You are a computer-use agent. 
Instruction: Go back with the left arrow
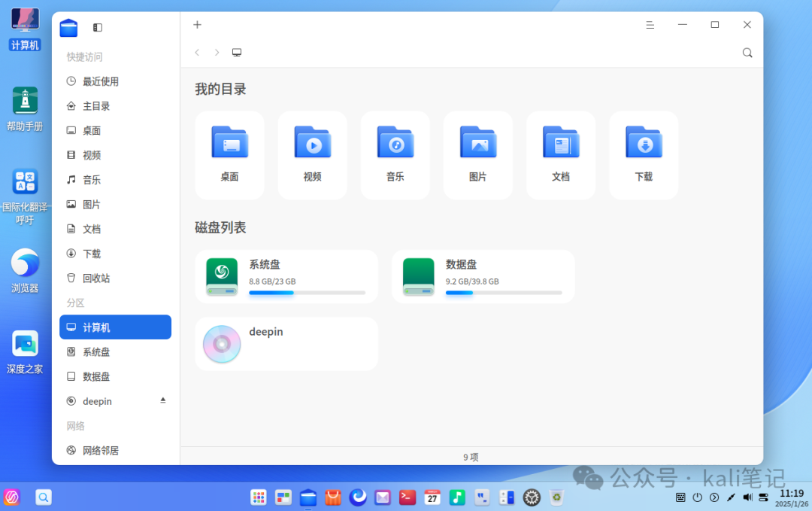(197, 53)
